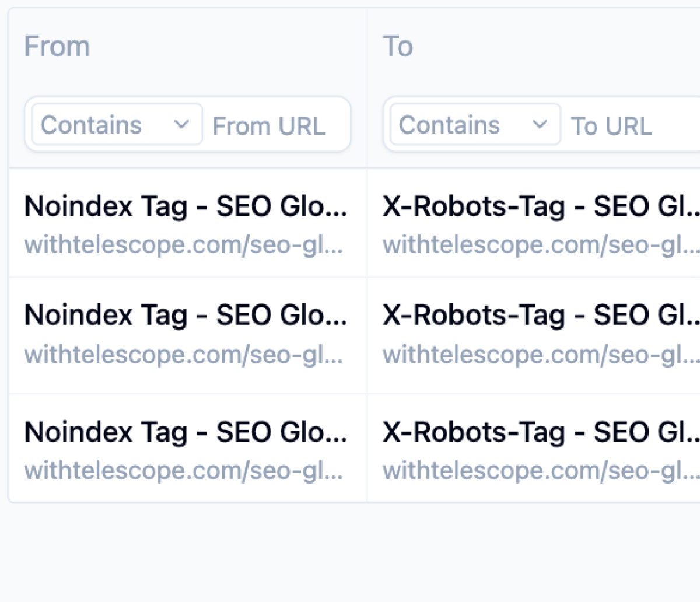Screen dimensions: 700x602
Task: Open the From column Contains filter dropdown
Action: pos(116,125)
